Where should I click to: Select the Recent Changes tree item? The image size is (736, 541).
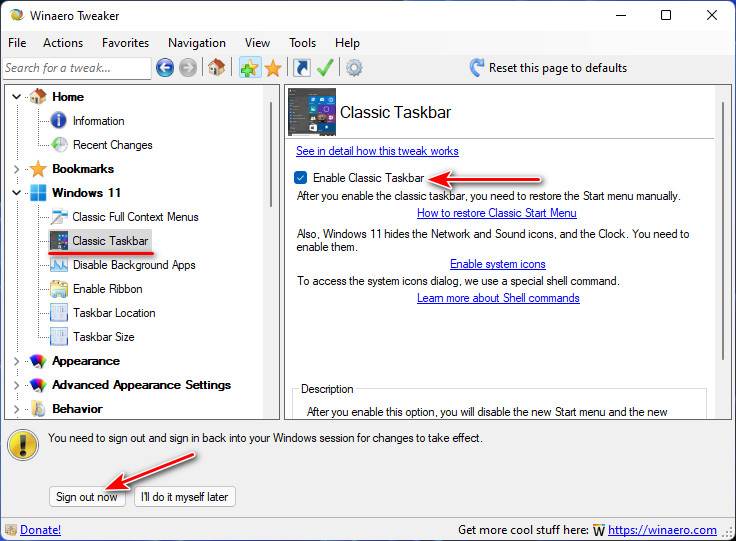point(113,145)
